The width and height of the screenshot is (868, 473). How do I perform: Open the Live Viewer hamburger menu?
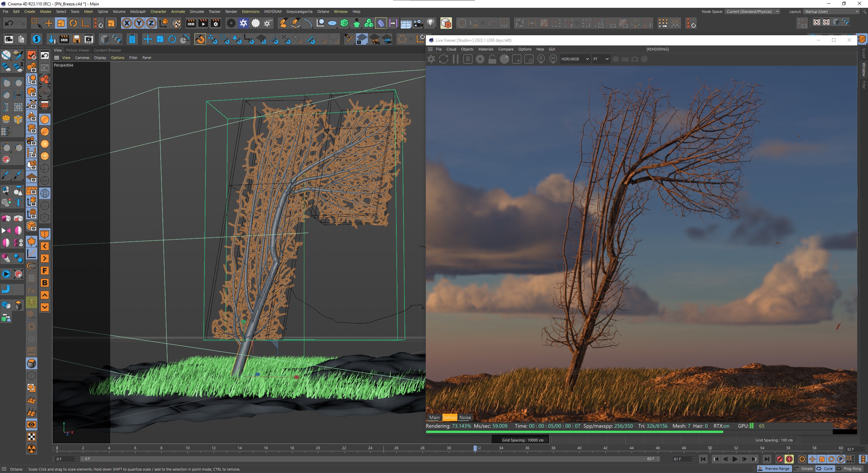(430, 49)
